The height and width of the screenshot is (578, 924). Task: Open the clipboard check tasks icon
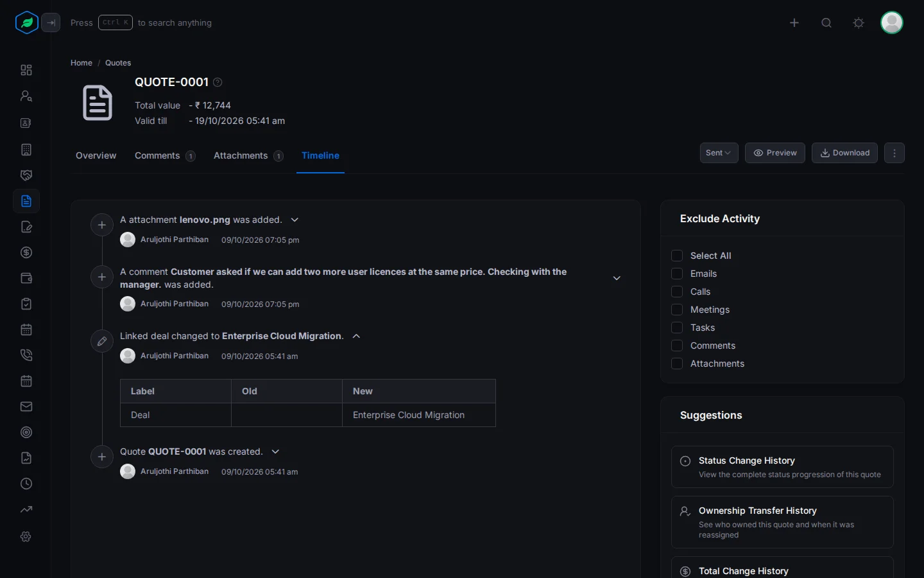[x=26, y=304]
